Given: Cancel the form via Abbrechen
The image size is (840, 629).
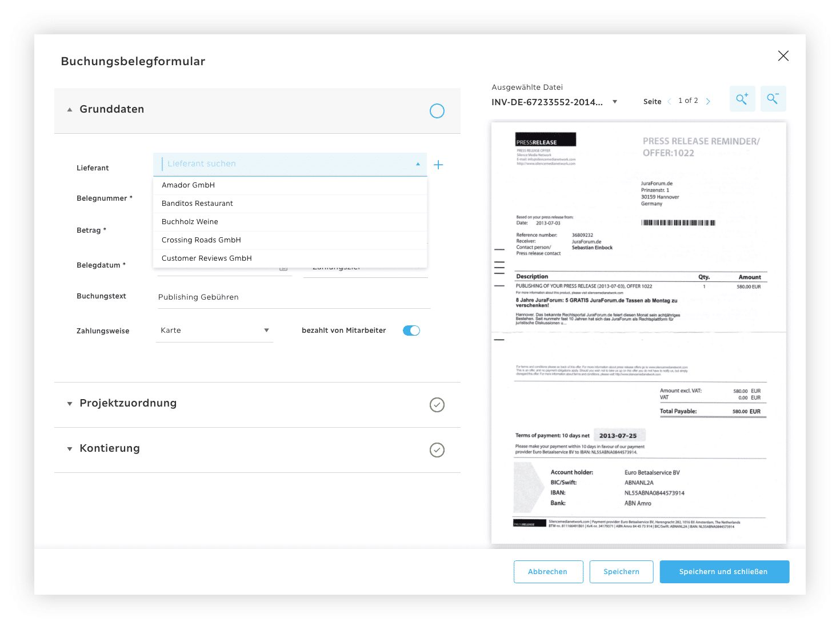Looking at the screenshot, I should pos(547,571).
